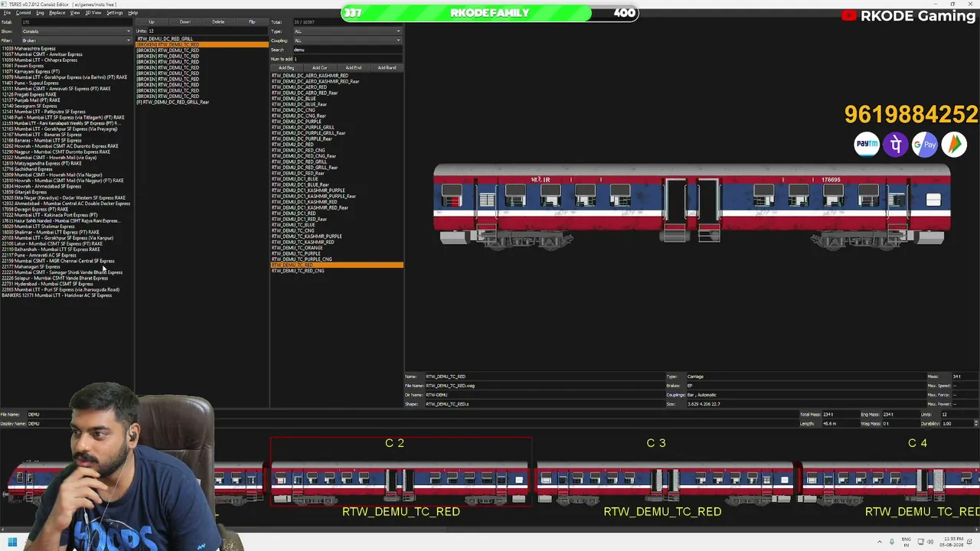
Task: Click the Delete unit button
Action: click(218, 22)
